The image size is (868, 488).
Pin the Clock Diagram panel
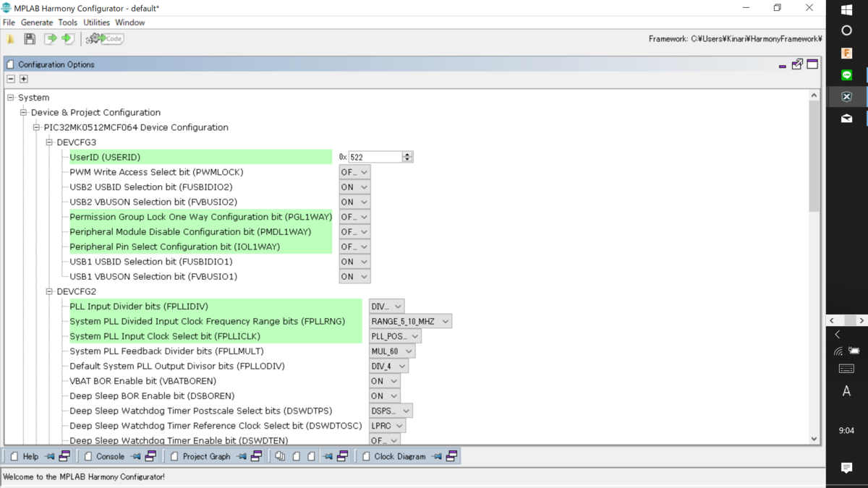point(437,456)
